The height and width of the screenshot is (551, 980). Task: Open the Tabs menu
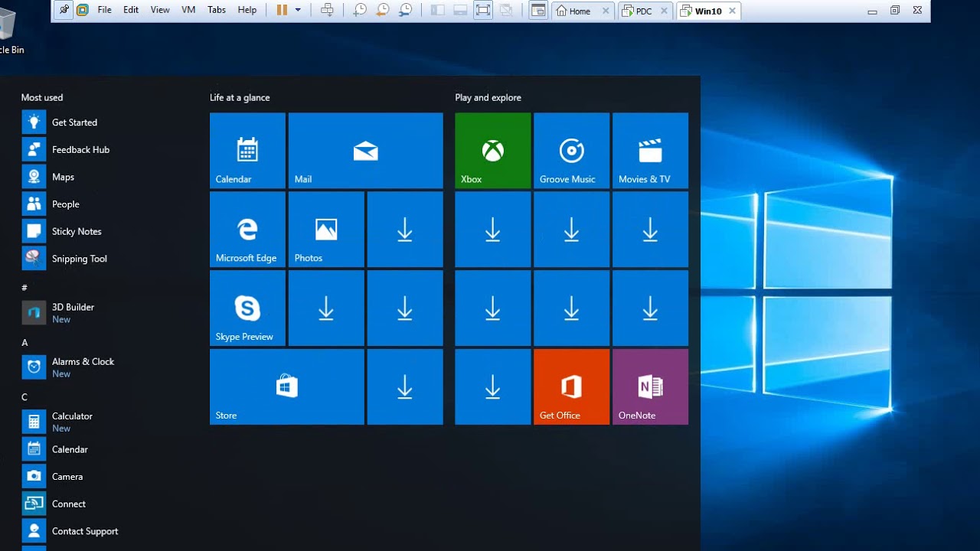pos(217,10)
